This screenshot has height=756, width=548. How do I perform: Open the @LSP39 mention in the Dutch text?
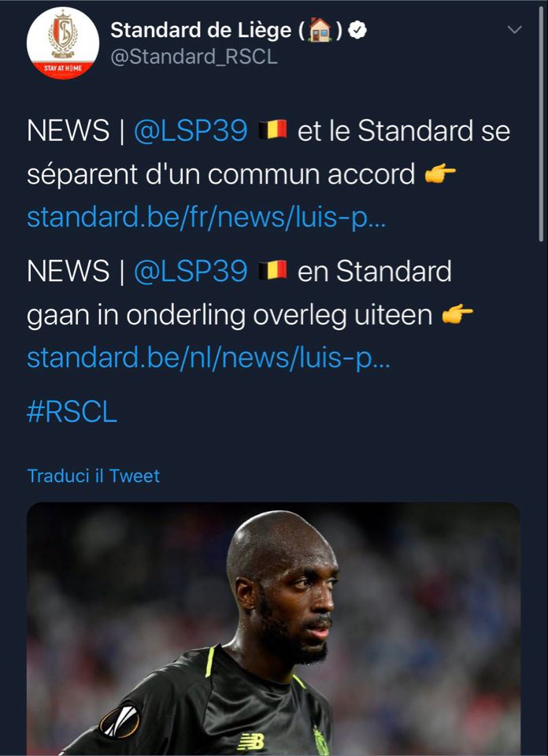[x=191, y=271]
